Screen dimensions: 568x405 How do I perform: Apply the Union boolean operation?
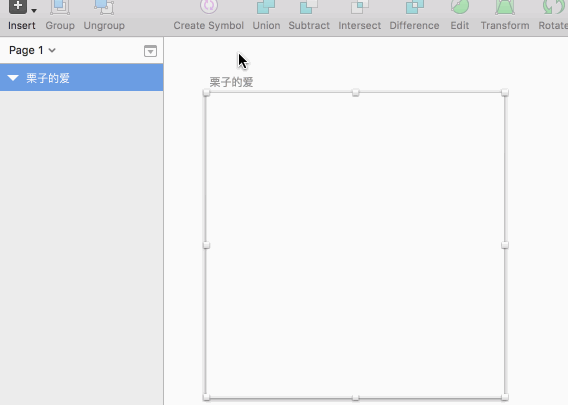pos(266,7)
